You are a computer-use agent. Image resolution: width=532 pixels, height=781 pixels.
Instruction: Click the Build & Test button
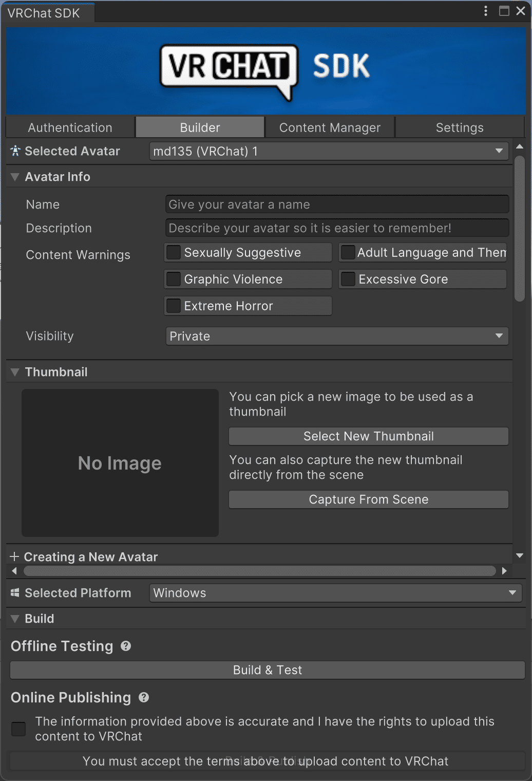click(268, 670)
